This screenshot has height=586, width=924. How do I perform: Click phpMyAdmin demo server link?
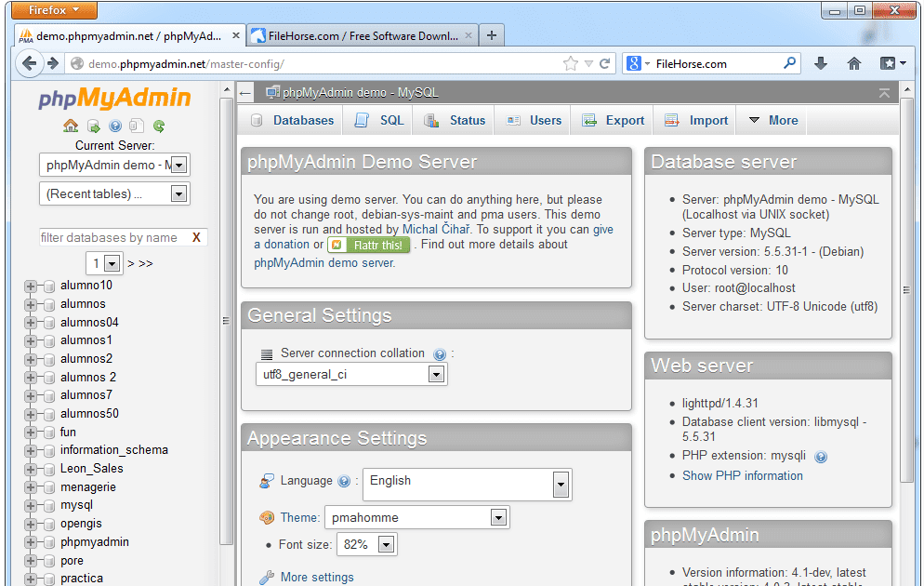(x=323, y=263)
